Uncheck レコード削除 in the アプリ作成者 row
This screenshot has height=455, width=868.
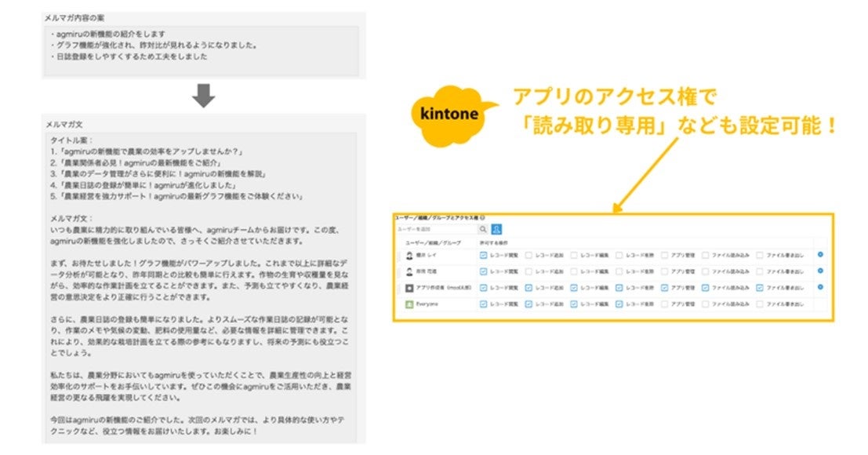coord(619,288)
